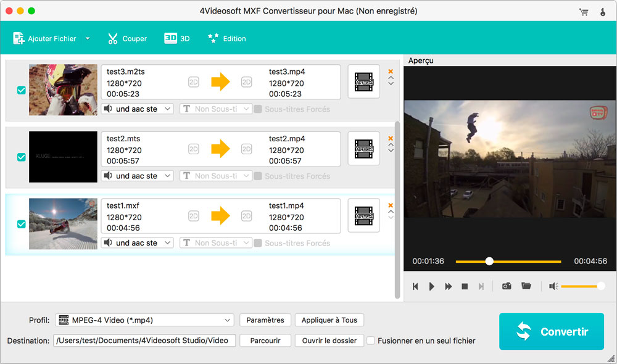Take a snapshot with the camera icon

(x=507, y=286)
